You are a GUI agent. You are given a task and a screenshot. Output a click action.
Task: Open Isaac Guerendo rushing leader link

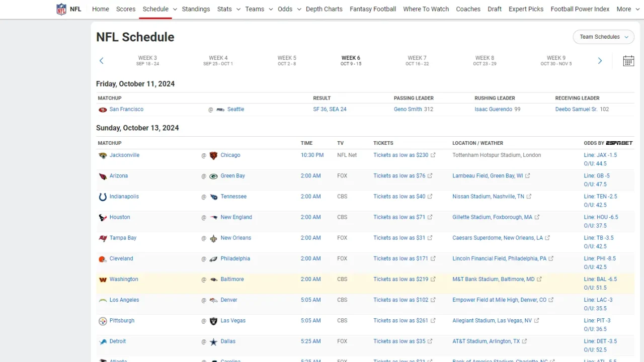(493, 109)
